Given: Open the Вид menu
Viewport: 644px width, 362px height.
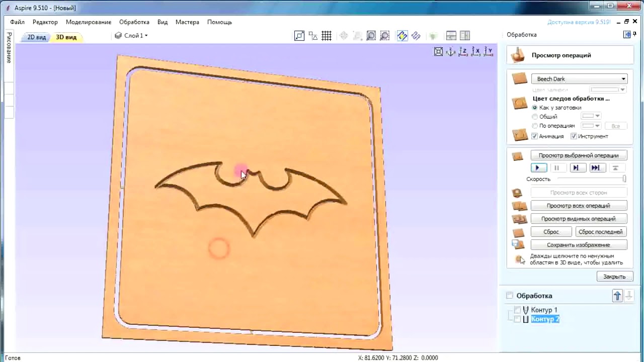Looking at the screenshot, I should [163, 22].
